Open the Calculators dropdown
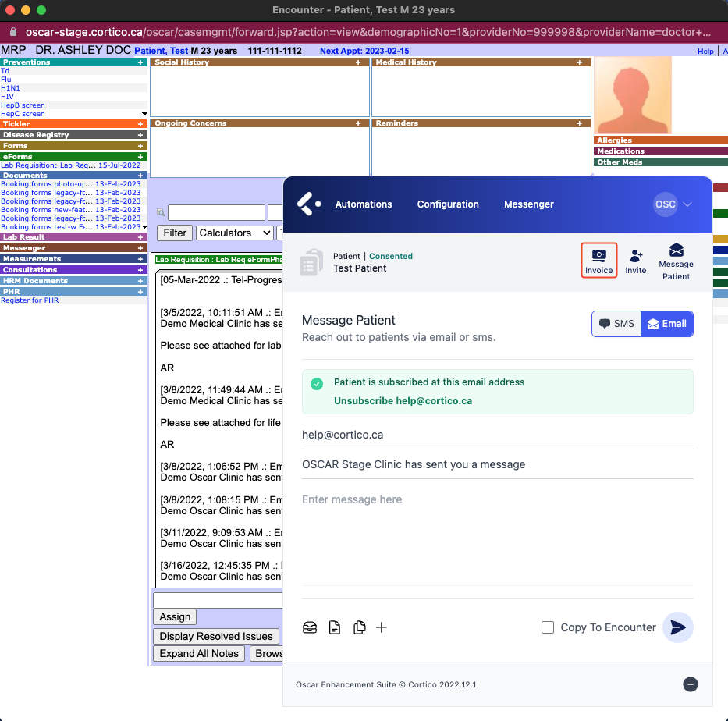 [x=234, y=233]
